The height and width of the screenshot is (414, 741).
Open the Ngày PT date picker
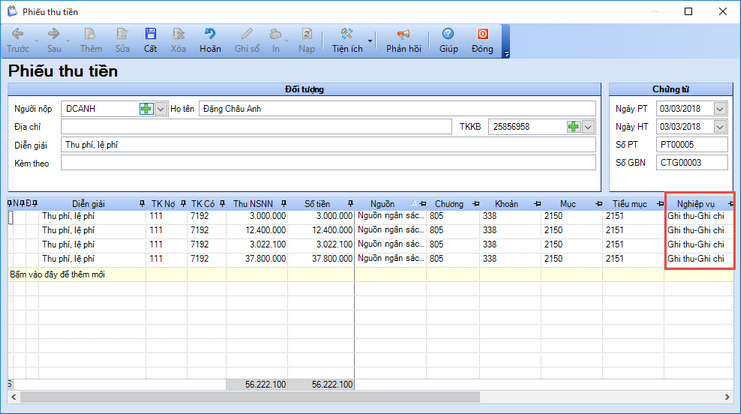[720, 109]
